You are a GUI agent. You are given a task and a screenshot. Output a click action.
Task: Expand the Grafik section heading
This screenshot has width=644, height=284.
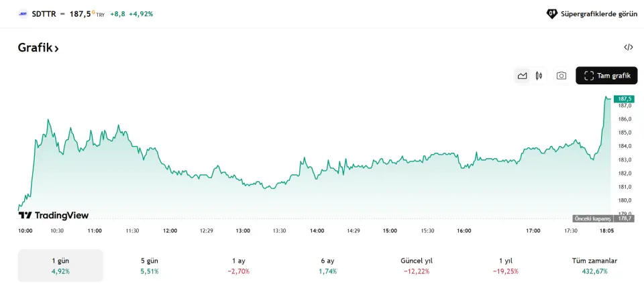[38, 48]
